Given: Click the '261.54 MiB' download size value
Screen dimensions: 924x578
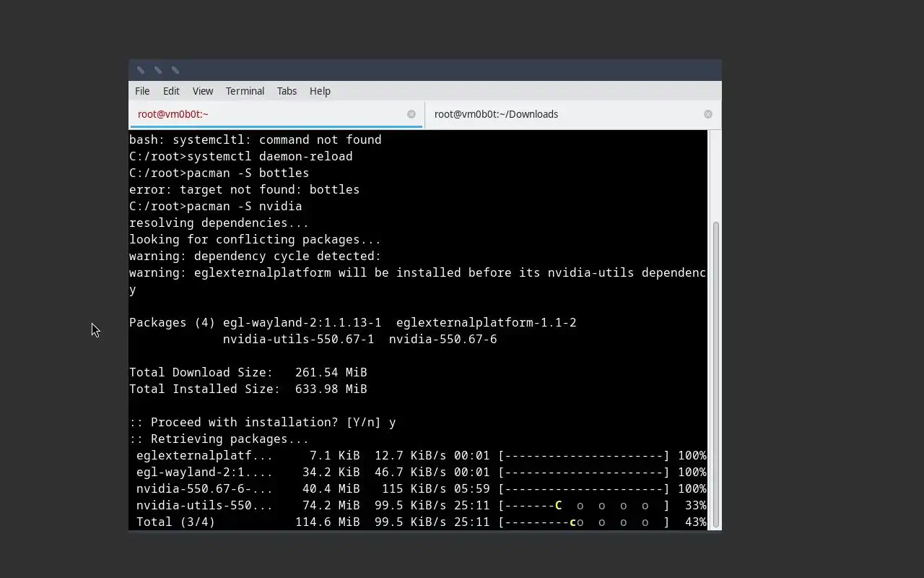Looking at the screenshot, I should [331, 373].
